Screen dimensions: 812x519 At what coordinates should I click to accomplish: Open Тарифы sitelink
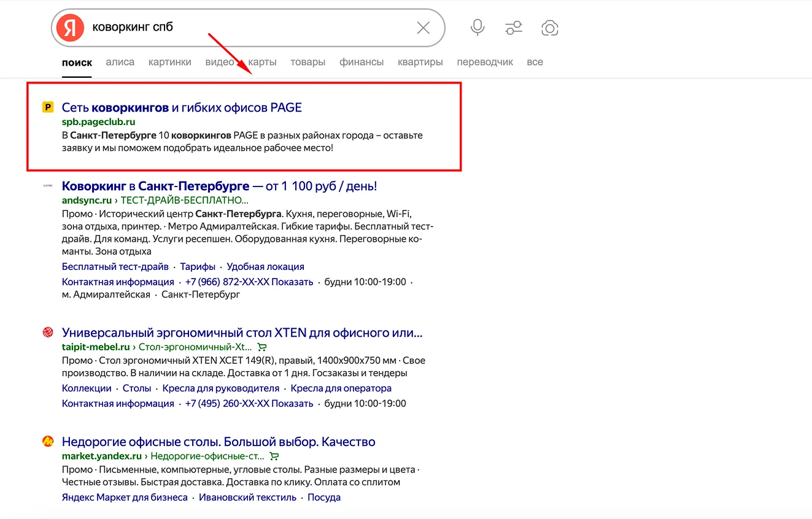pyautogui.click(x=198, y=267)
